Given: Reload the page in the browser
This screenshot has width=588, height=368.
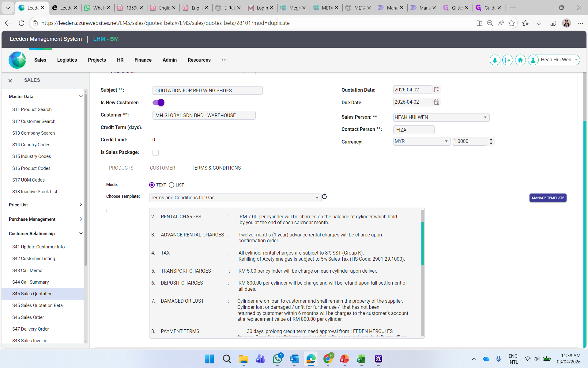Looking at the screenshot, I should (x=21, y=23).
